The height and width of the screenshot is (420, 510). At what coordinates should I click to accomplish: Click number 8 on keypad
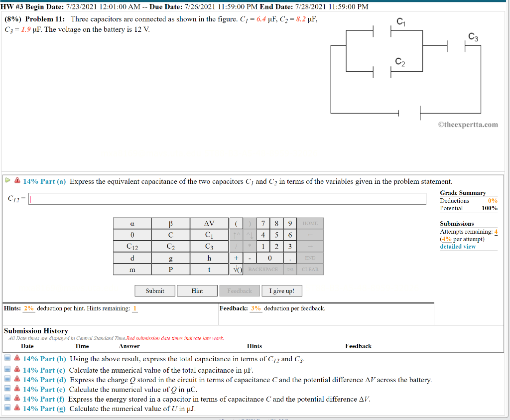point(276,224)
